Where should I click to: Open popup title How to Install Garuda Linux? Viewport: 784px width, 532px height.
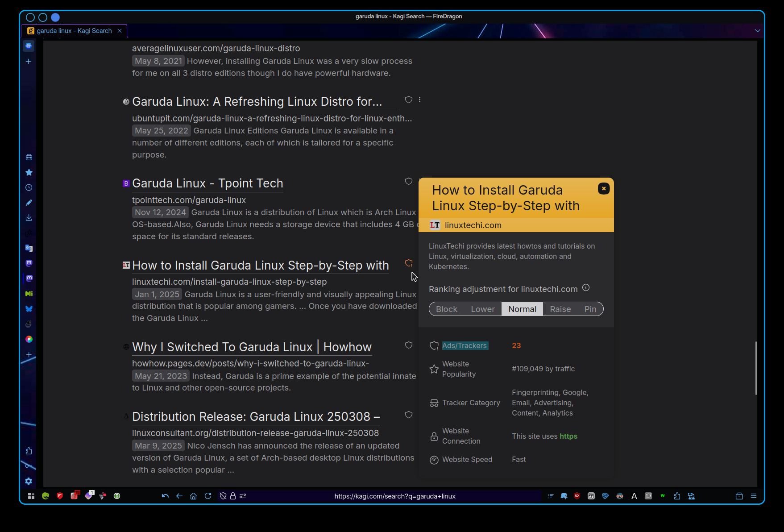[x=506, y=198]
